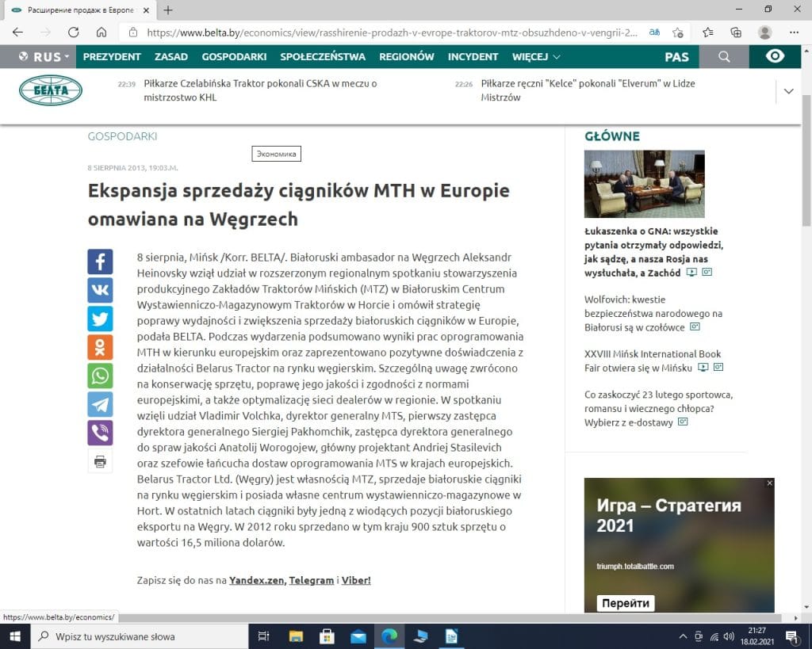Share article via Telegram icon

coord(100,404)
